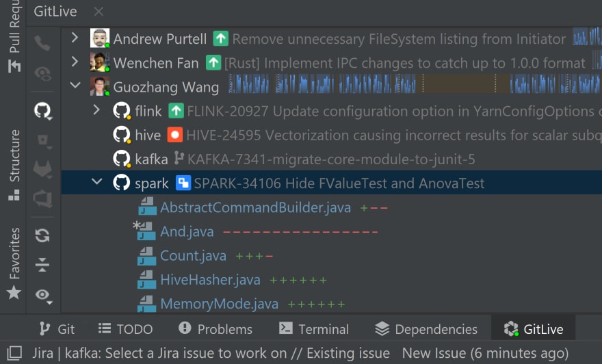The image size is (602, 364).
Task: Click the green push arrow next to Andrew Purtell
Action: click(x=221, y=38)
